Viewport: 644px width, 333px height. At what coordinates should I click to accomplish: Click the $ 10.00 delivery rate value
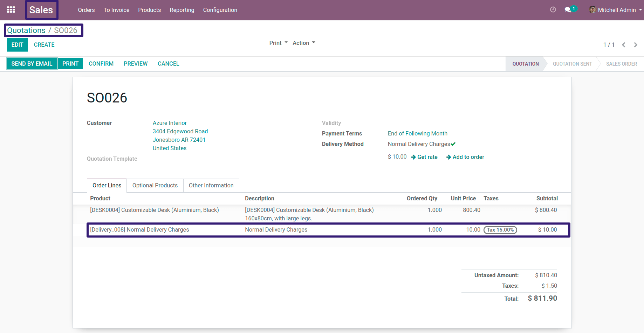[x=397, y=157]
